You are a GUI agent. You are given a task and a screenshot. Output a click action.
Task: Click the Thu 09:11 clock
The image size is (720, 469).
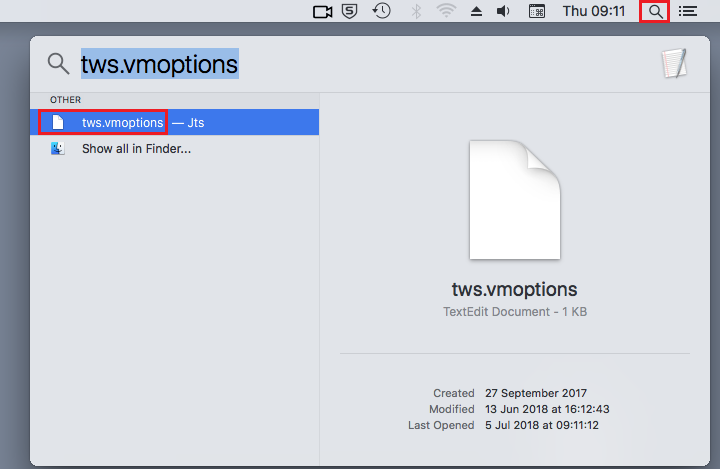point(594,11)
